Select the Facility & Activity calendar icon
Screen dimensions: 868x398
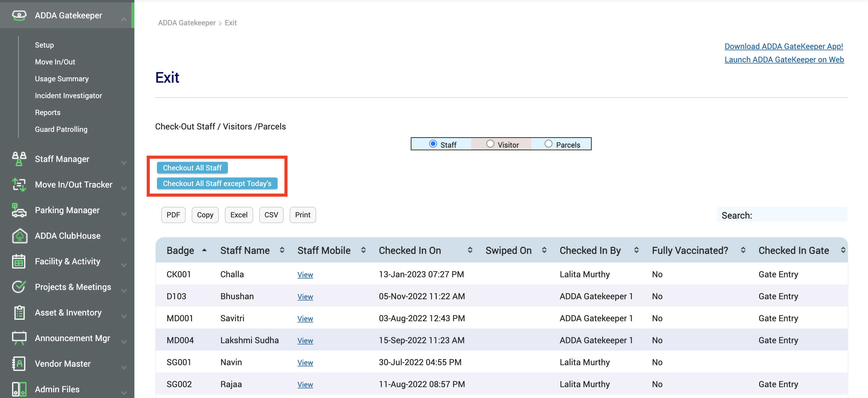(x=19, y=261)
